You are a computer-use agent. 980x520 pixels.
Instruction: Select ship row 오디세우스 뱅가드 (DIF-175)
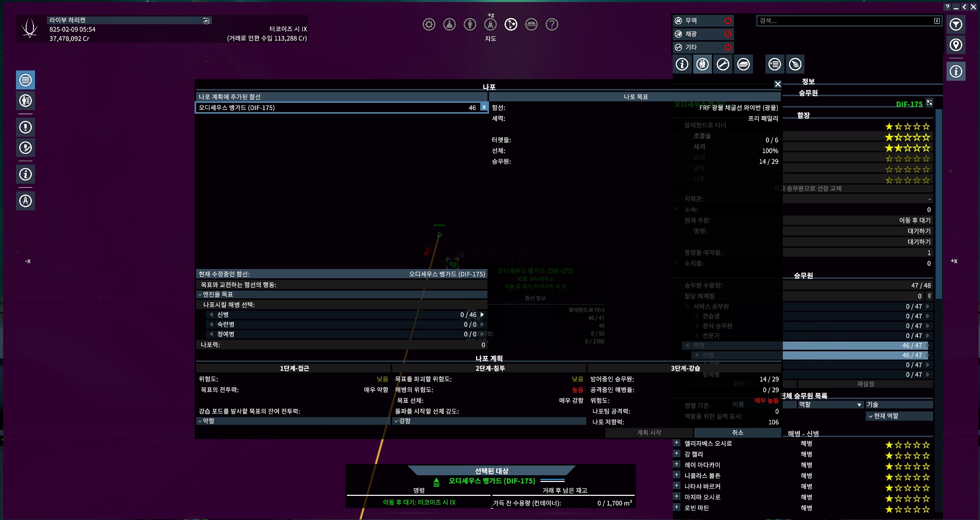[337, 107]
